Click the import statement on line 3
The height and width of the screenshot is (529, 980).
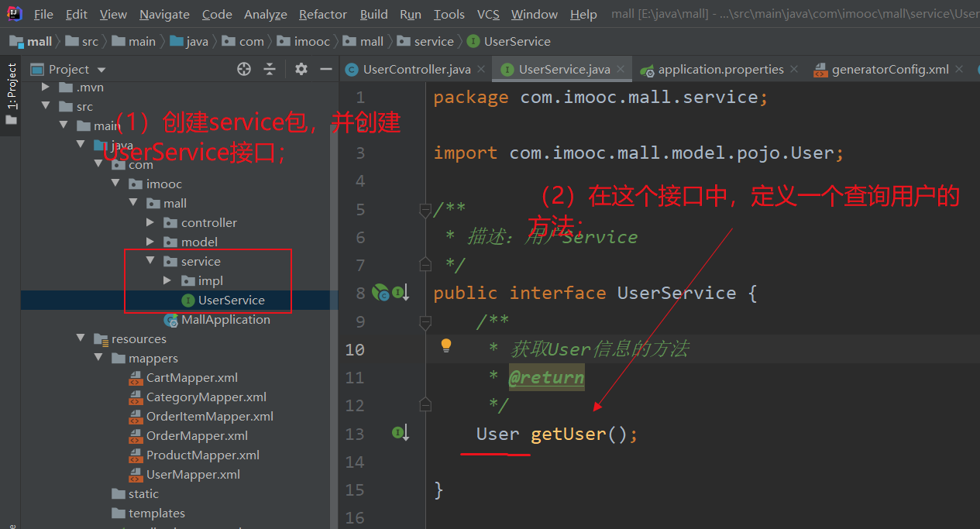(x=638, y=153)
